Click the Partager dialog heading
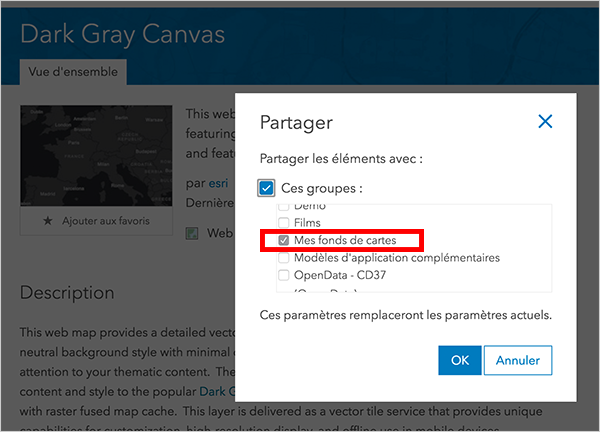 [296, 123]
